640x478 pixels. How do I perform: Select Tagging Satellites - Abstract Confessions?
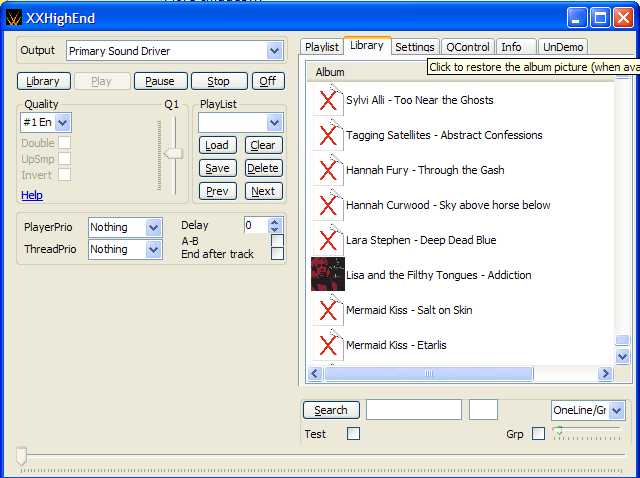pos(444,135)
